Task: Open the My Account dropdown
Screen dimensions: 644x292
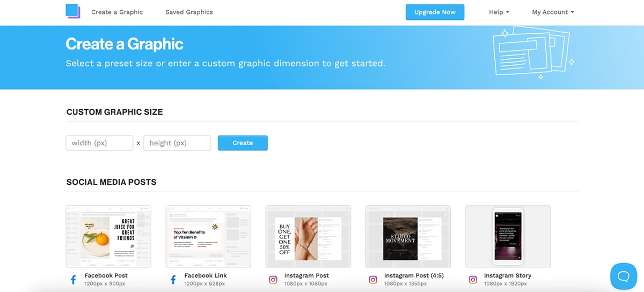Action: pos(553,12)
